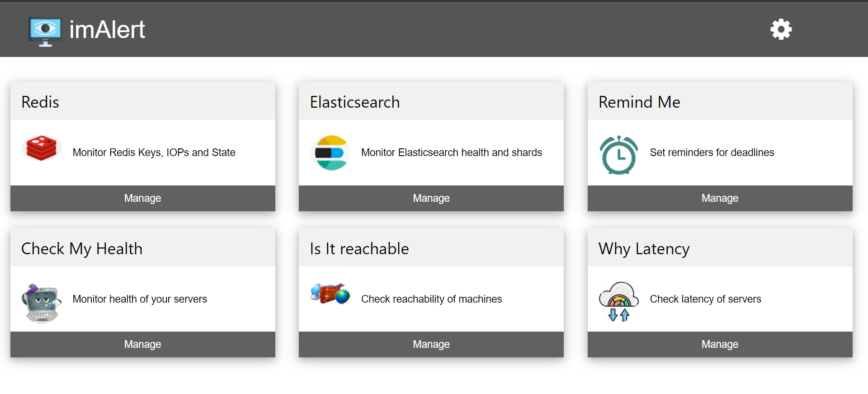Click the sad laptop Check My Health icon
This screenshot has height=394, width=868.
click(x=42, y=303)
